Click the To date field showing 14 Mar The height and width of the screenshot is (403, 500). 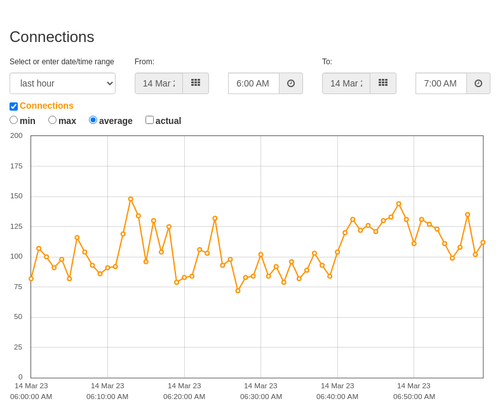pyautogui.click(x=346, y=83)
